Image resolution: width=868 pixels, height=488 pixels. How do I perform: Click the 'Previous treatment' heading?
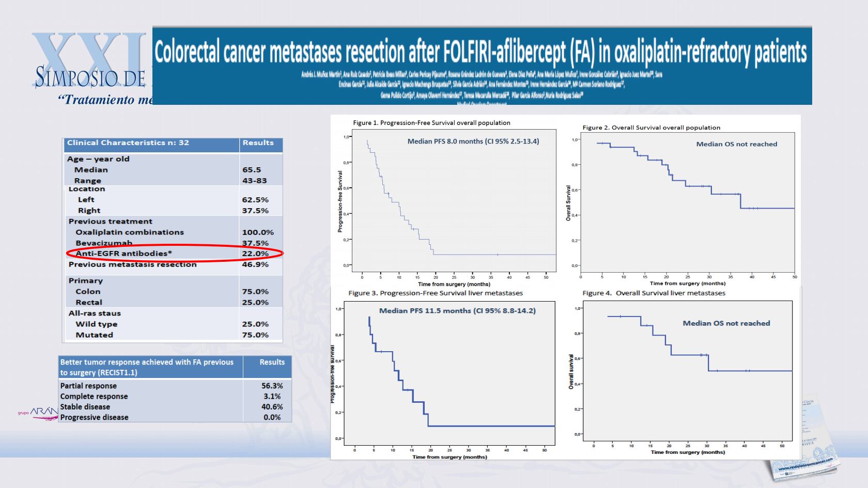(110, 222)
